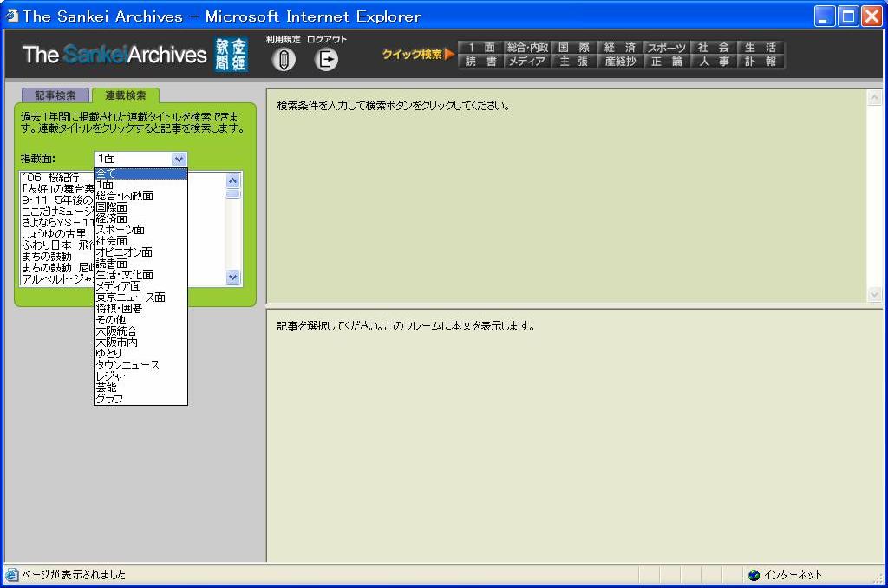Click the orange クイック検索 arrow

click(449, 55)
